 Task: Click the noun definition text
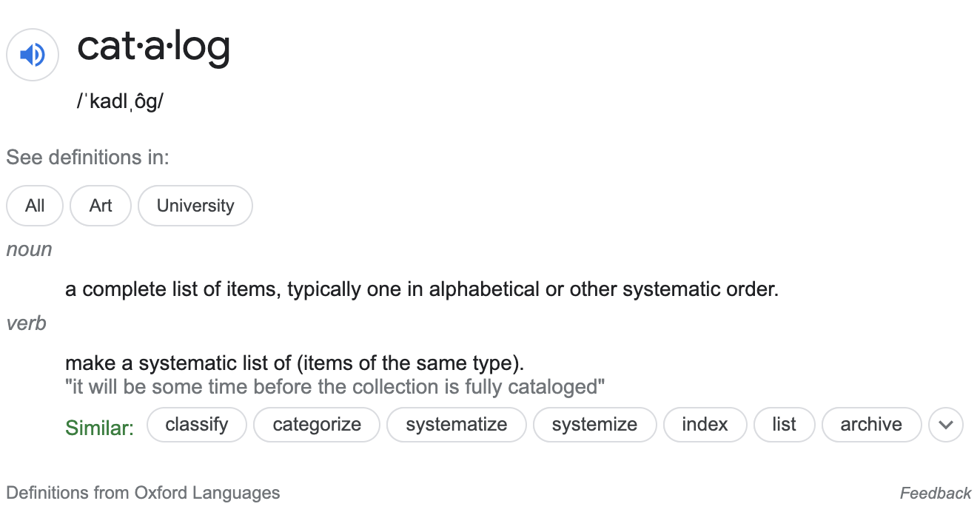(x=422, y=289)
